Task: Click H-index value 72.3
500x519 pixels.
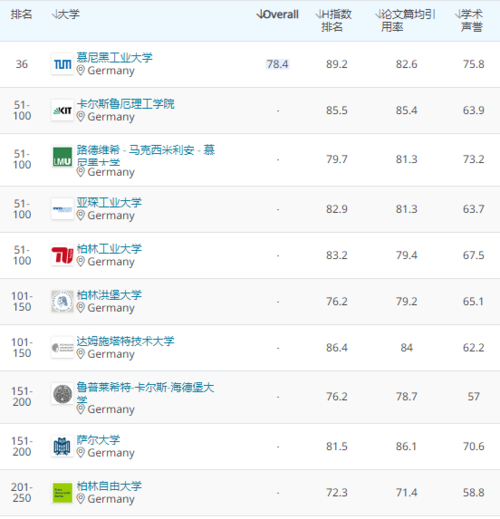Action: [x=337, y=493]
